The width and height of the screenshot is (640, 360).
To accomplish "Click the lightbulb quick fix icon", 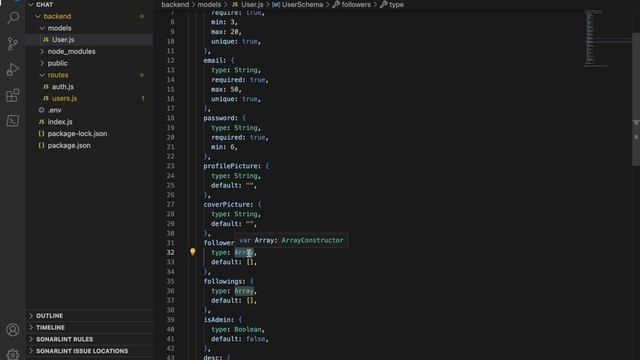I will (x=193, y=252).
